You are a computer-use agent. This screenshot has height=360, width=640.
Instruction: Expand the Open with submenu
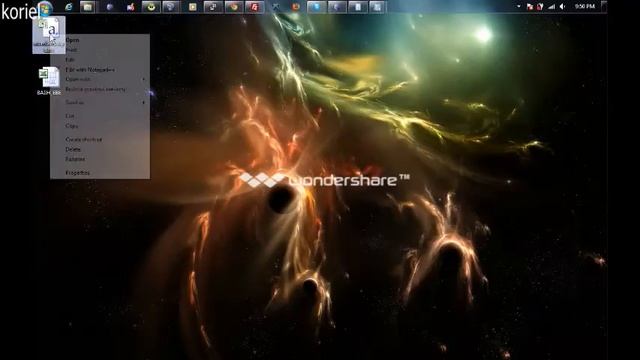click(x=100, y=79)
